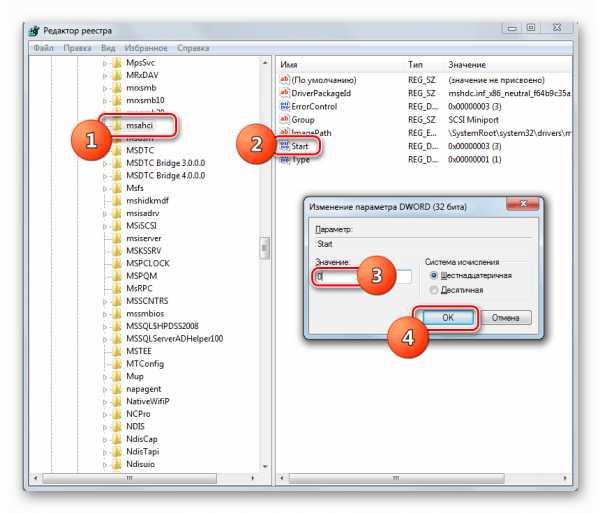Select Десятичная radio button
The image size is (600, 513).
434,290
